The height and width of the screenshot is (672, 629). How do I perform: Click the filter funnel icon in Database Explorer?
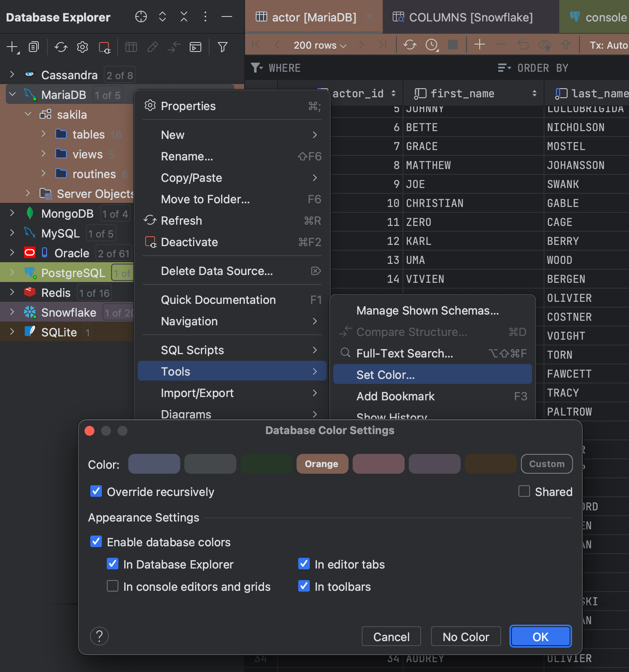(x=222, y=47)
